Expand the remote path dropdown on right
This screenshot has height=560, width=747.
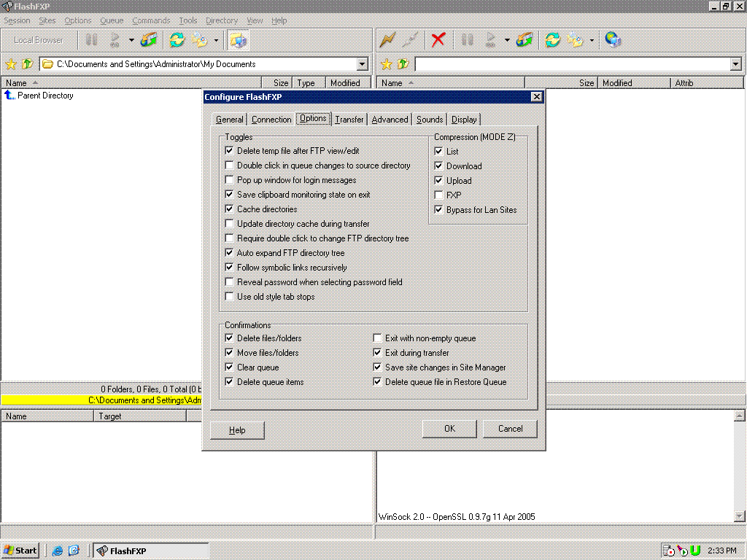pyautogui.click(x=735, y=64)
